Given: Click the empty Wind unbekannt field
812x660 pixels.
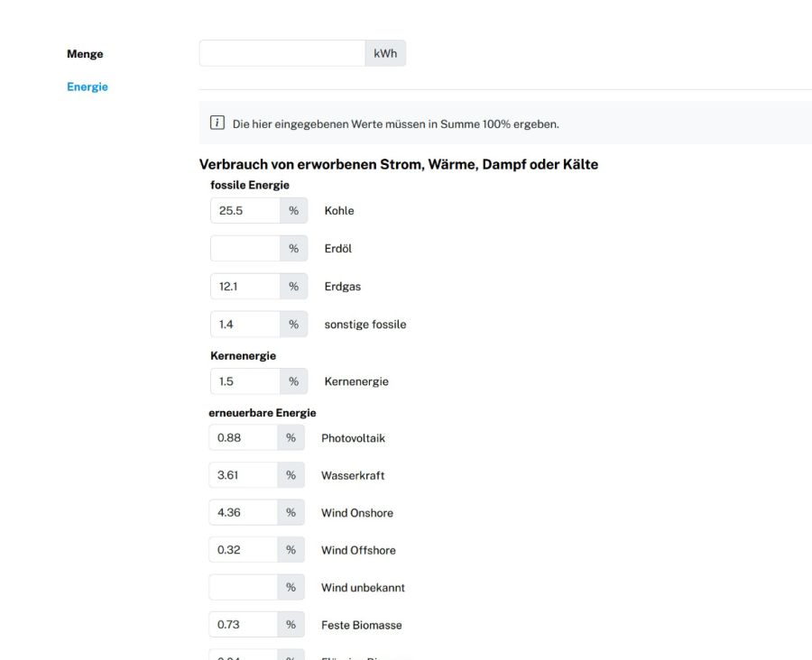Looking at the screenshot, I should point(243,588).
